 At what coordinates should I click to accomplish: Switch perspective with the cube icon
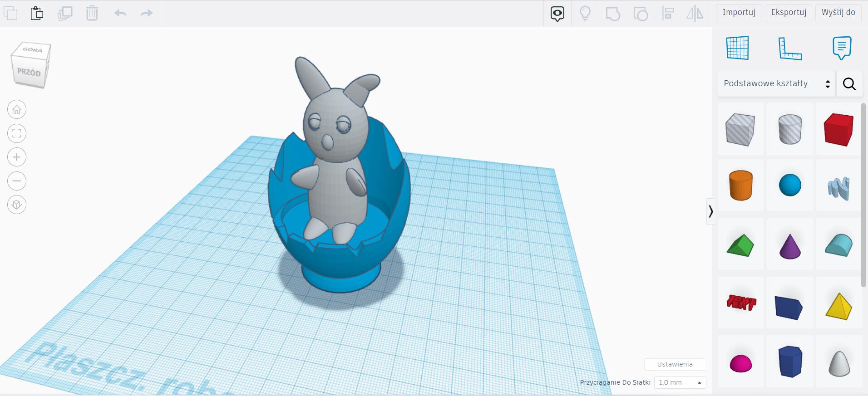click(x=17, y=205)
